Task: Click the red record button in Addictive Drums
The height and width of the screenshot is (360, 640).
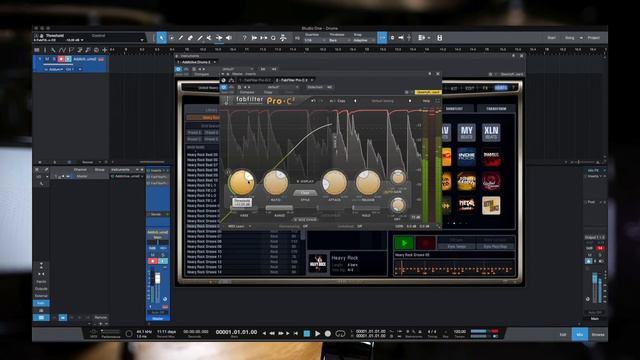Action: [x=425, y=243]
